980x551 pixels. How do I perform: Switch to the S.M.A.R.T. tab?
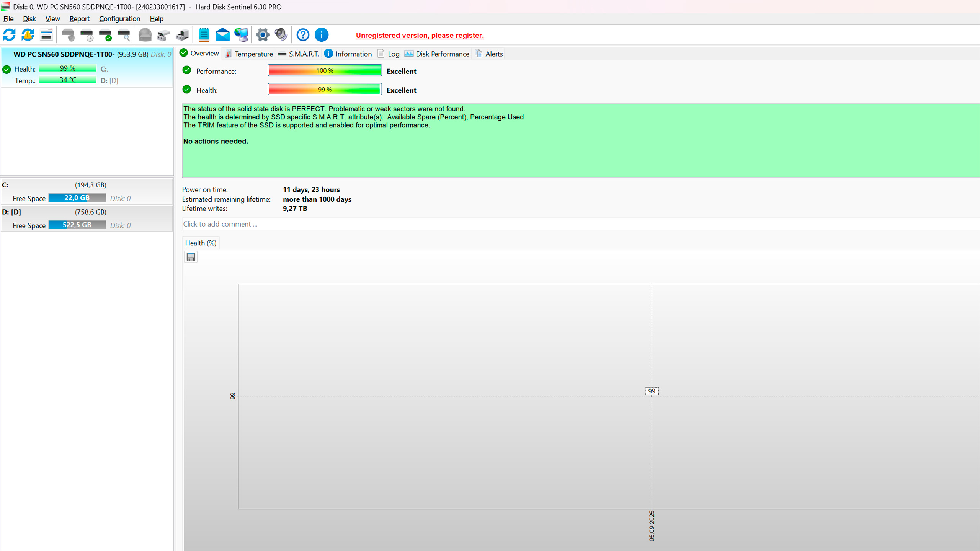tap(299, 54)
